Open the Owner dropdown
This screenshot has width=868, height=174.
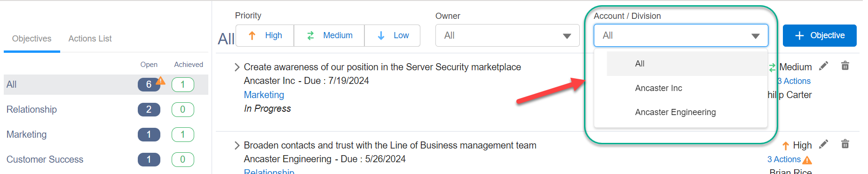click(507, 35)
